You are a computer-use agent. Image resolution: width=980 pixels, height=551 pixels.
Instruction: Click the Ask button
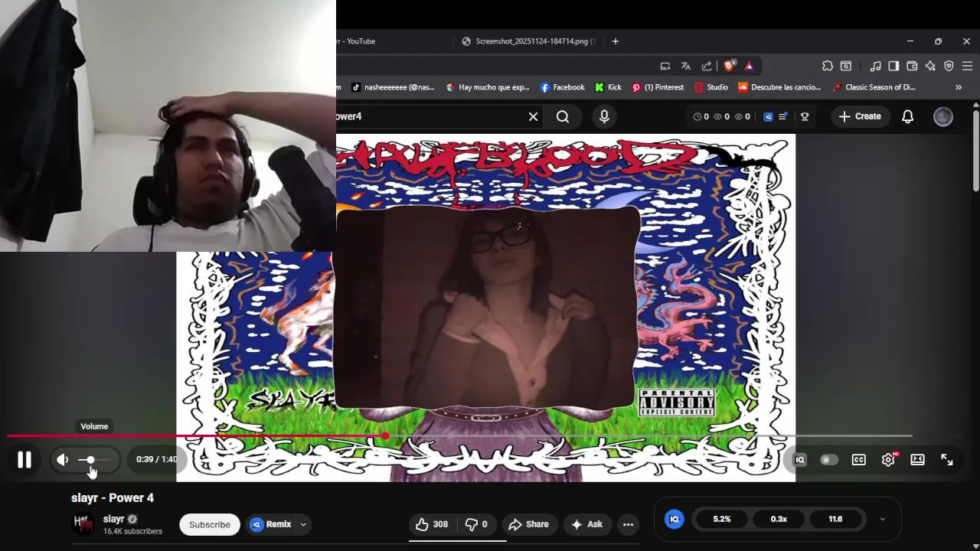(x=586, y=524)
